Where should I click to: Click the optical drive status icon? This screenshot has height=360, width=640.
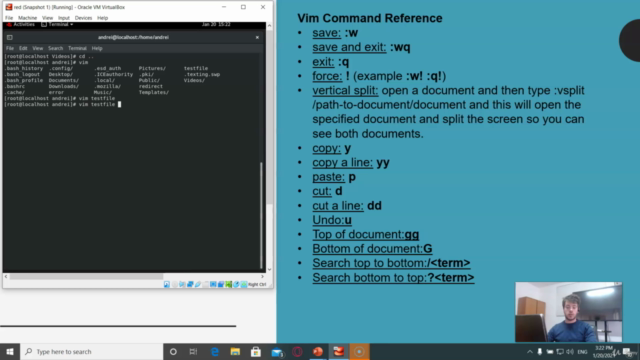[175, 284]
